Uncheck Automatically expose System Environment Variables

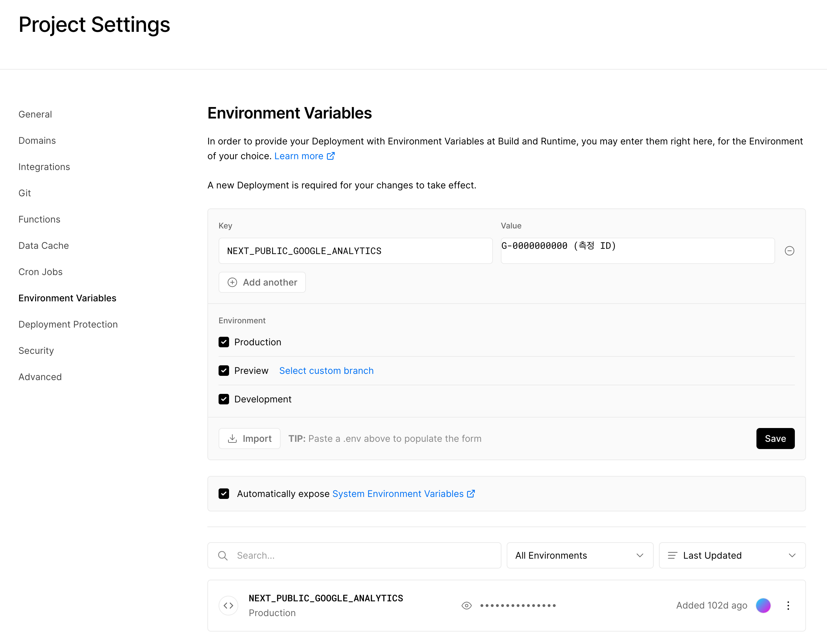click(224, 494)
